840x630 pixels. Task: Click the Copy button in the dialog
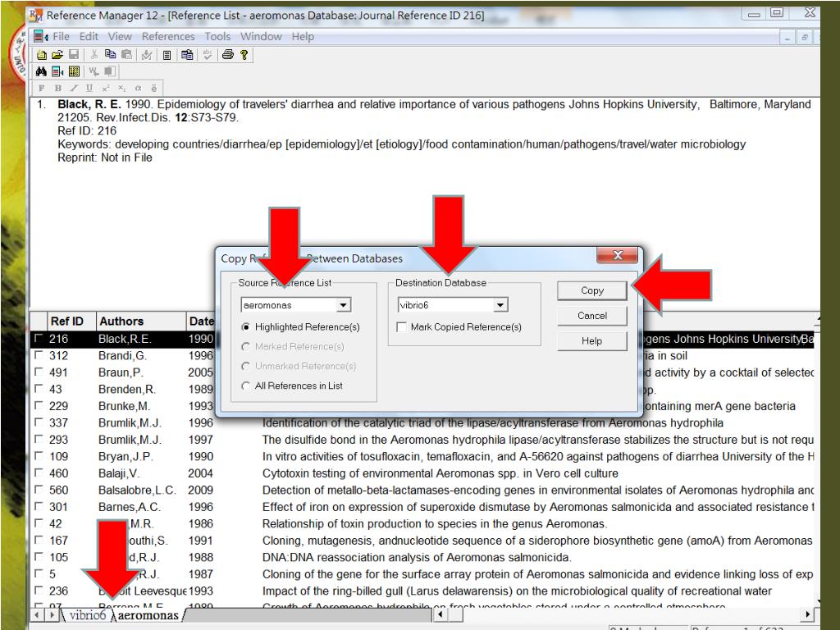pyautogui.click(x=592, y=290)
